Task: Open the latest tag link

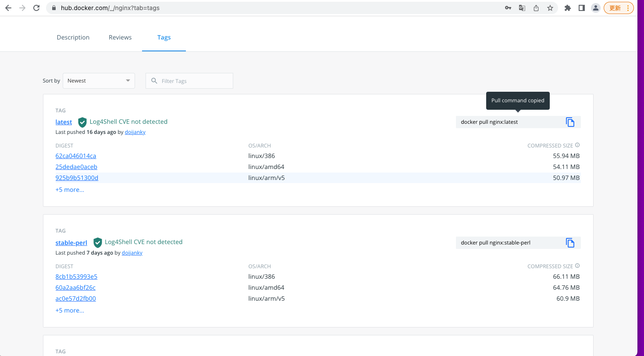Action: pyautogui.click(x=64, y=122)
